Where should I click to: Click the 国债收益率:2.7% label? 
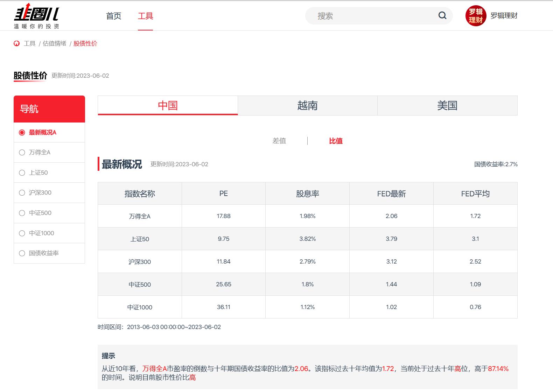point(496,164)
